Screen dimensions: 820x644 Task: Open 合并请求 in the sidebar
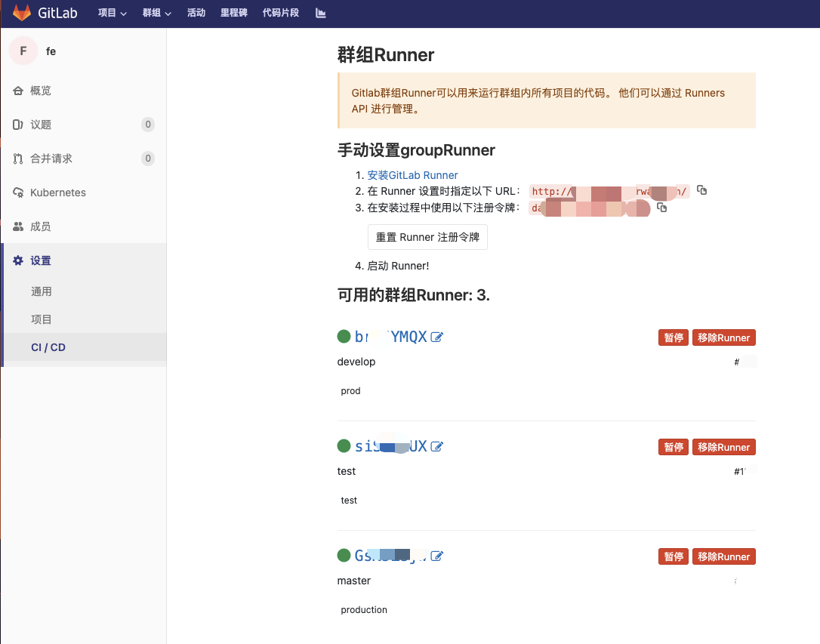pyautogui.click(x=51, y=159)
